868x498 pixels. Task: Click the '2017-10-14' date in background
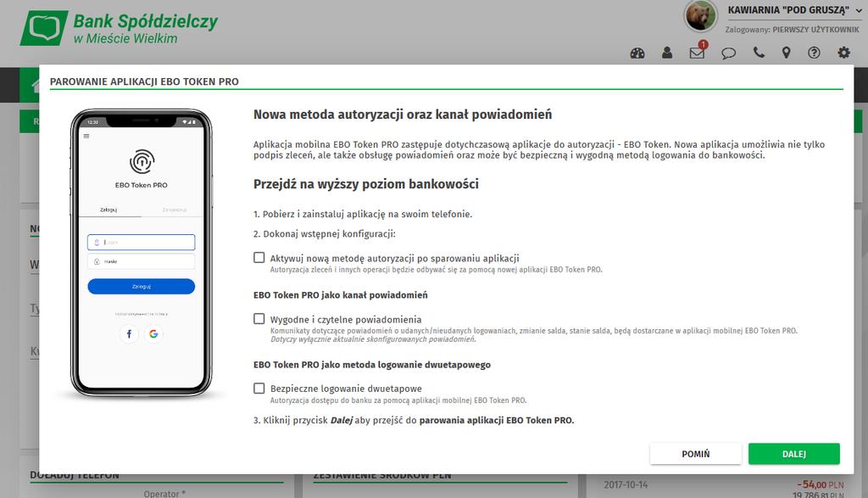point(626,484)
